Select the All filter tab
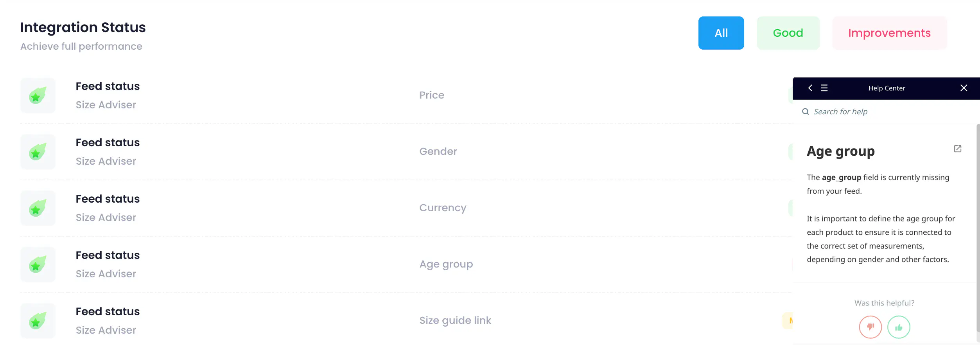 coord(721,33)
